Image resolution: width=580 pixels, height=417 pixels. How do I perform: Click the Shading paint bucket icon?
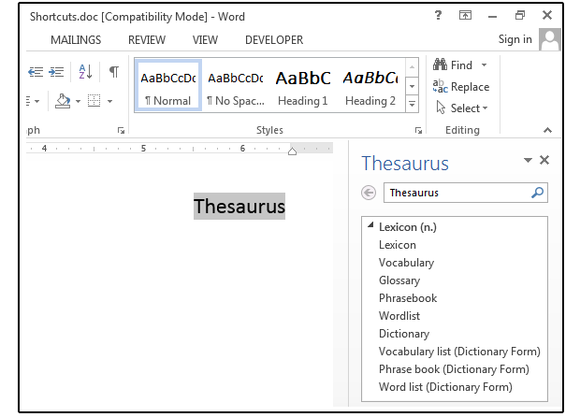click(63, 101)
